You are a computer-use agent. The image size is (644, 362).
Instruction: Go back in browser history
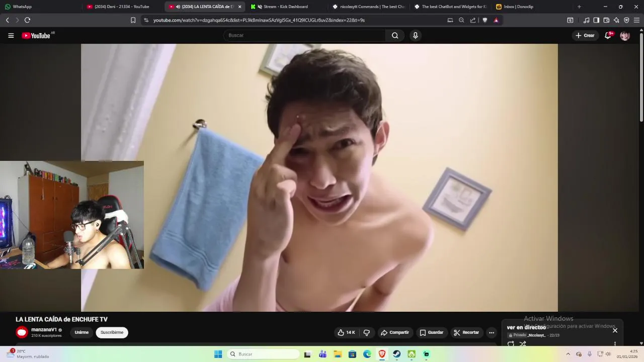pyautogui.click(x=7, y=20)
